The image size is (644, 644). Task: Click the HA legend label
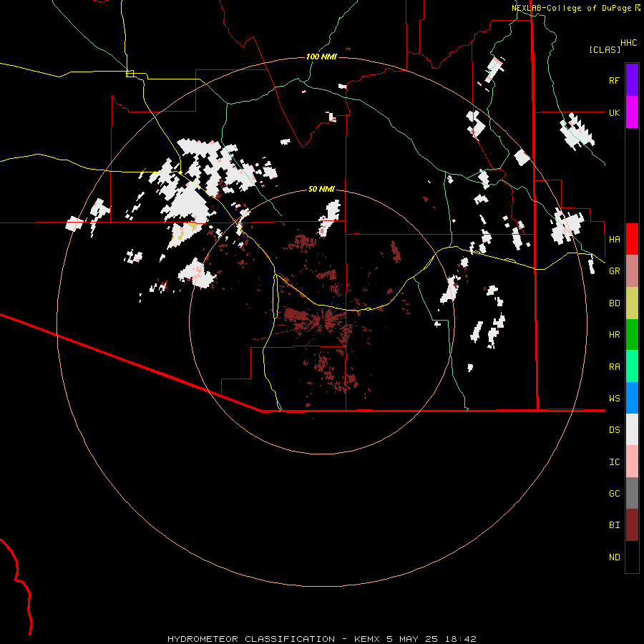615,240
